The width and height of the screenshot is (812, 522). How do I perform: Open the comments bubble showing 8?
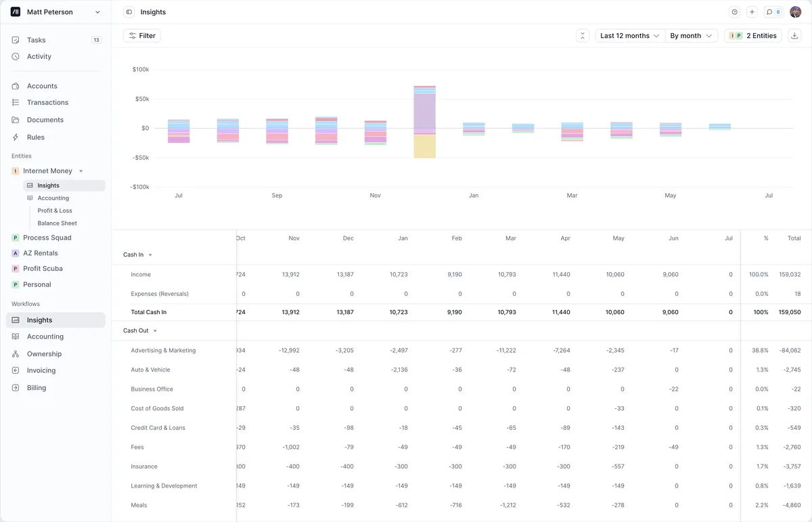tap(773, 12)
